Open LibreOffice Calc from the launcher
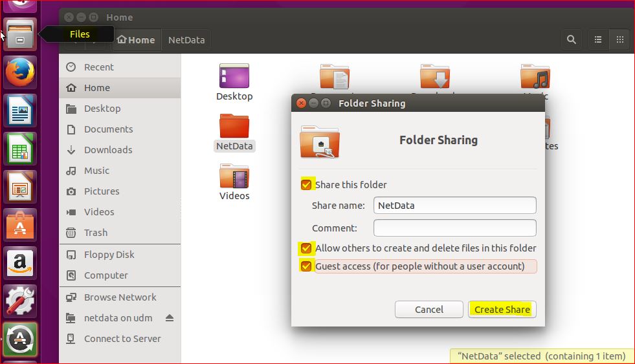Image resolution: width=635 pixels, height=364 pixels. [21, 148]
